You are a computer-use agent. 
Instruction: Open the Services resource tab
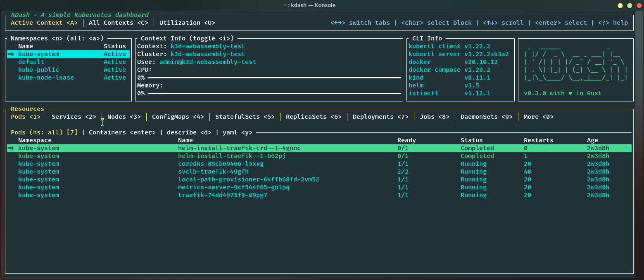74,117
